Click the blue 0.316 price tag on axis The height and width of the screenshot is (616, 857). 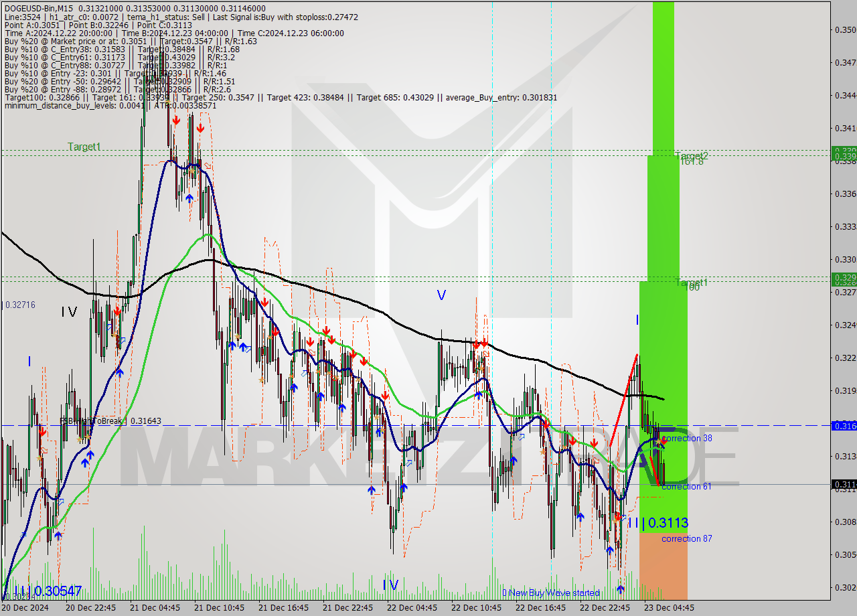coord(844,426)
